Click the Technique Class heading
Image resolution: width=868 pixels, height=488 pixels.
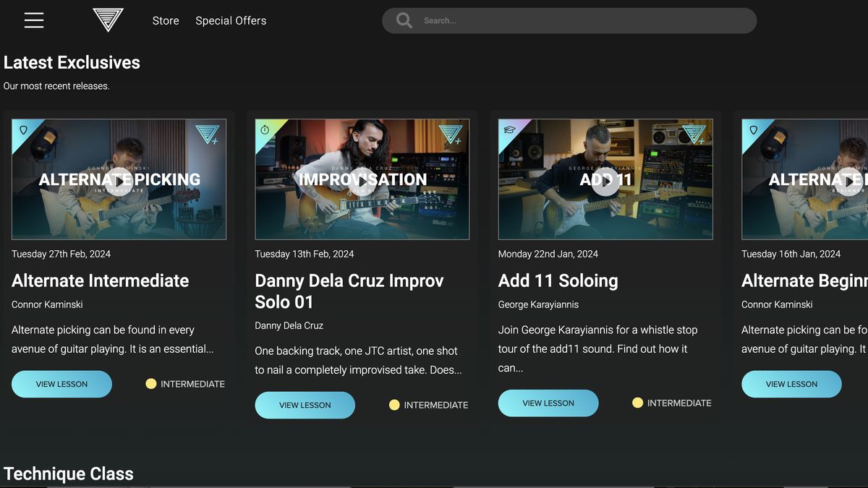[69, 474]
